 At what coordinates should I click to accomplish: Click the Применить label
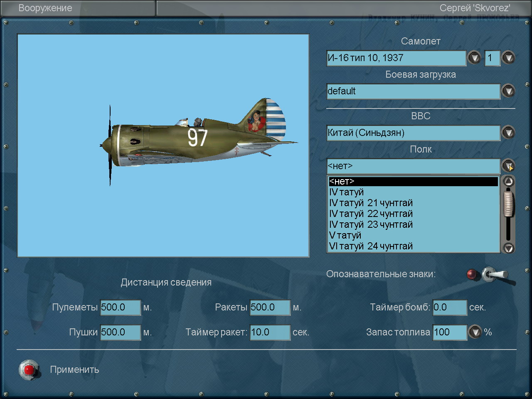pyautogui.click(x=74, y=369)
